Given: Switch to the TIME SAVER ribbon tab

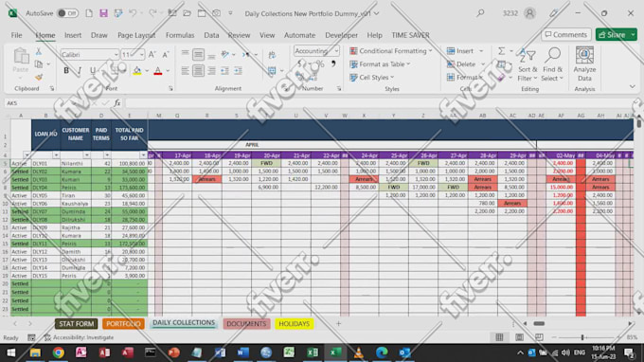Looking at the screenshot, I should tap(410, 35).
